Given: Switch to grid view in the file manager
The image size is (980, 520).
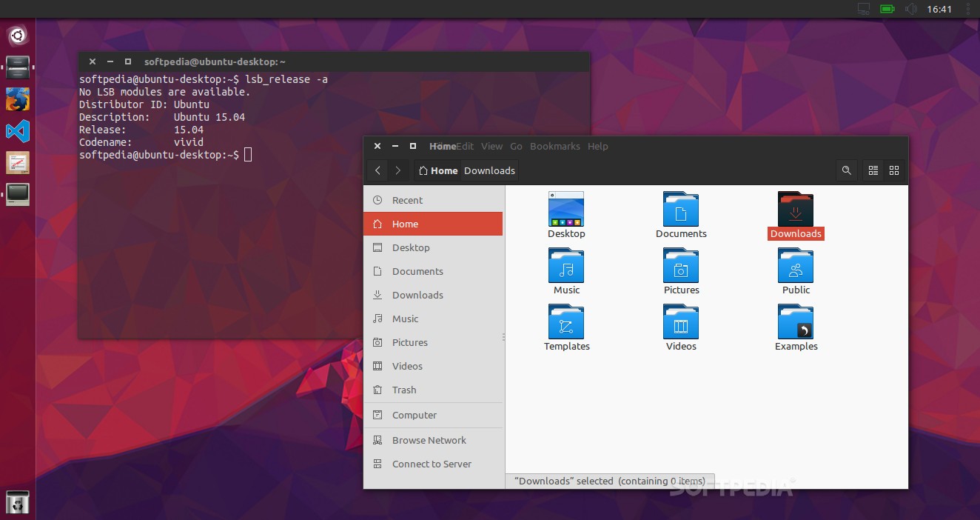Looking at the screenshot, I should pyautogui.click(x=893, y=170).
